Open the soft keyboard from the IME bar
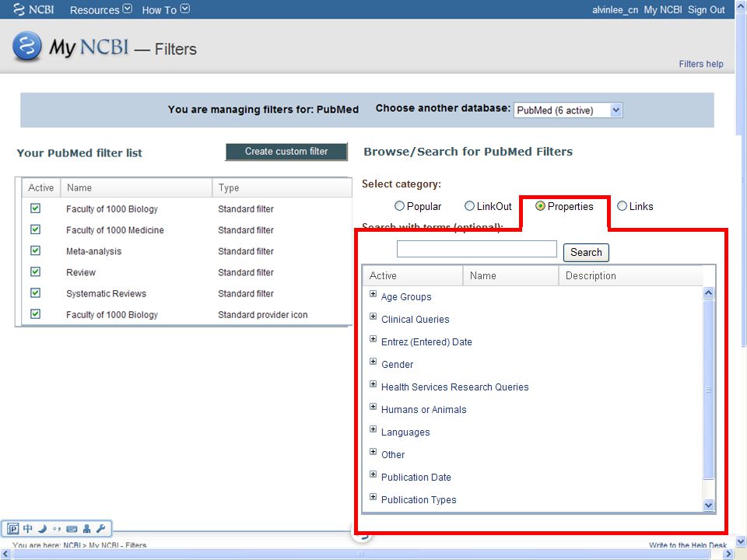This screenshot has height=560, width=747. [72, 529]
